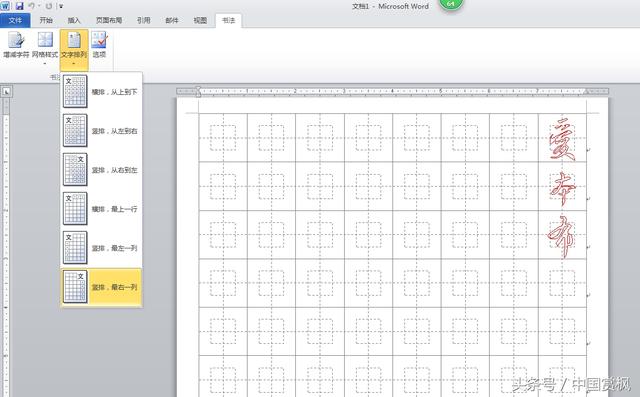Viewport: 640px width, 397px height.
Task: Click the left indent marker on ruler
Action: [198, 93]
